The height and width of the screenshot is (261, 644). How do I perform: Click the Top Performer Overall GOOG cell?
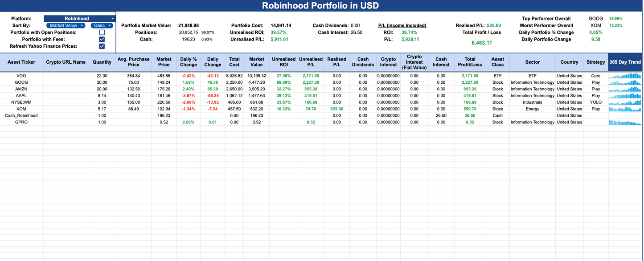[x=596, y=19]
